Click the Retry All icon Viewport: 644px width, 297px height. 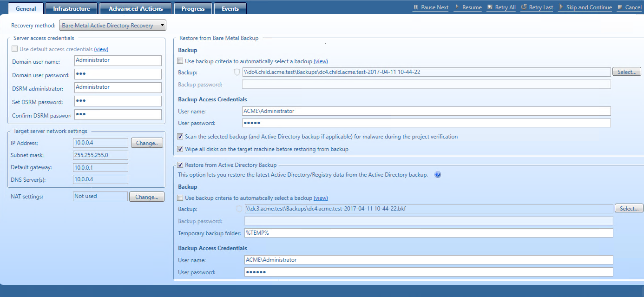pos(491,7)
